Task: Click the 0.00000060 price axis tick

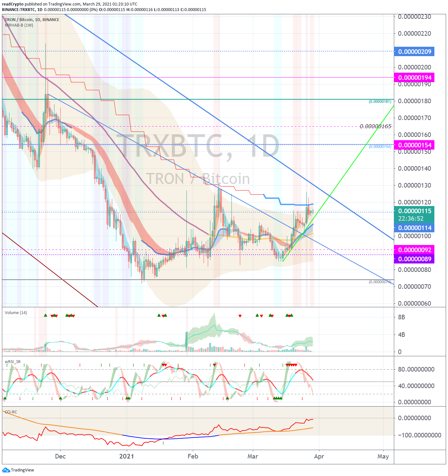Action: click(415, 303)
